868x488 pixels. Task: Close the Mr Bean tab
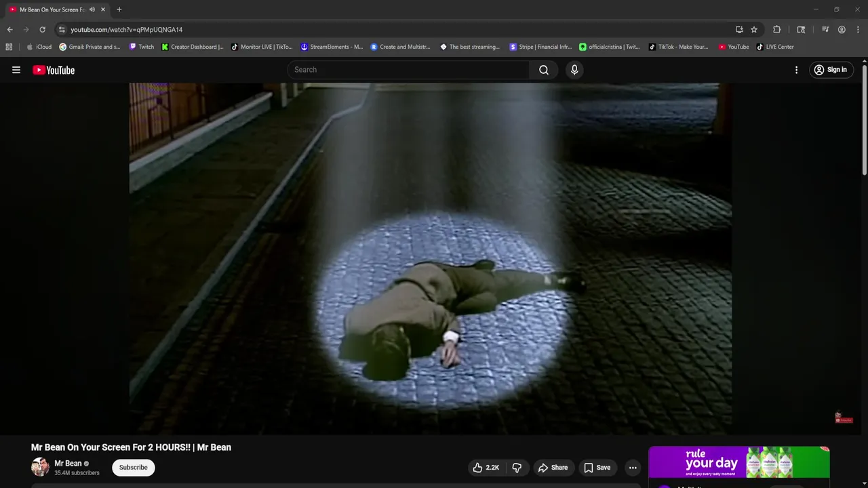click(103, 9)
